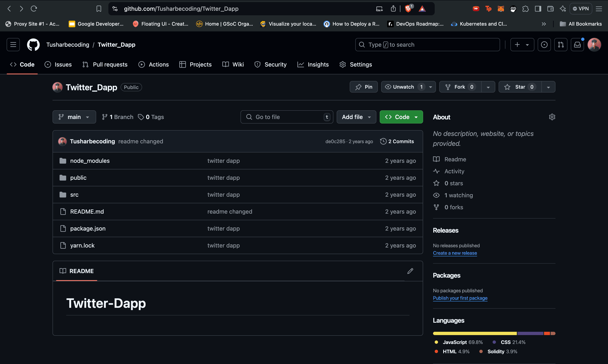The image size is (608, 364).
Task: Click Unwatch to toggle repository watching
Action: click(x=403, y=87)
